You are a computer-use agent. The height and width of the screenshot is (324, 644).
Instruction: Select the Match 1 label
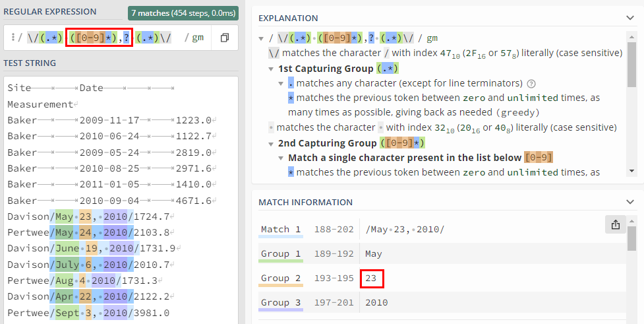click(281, 230)
